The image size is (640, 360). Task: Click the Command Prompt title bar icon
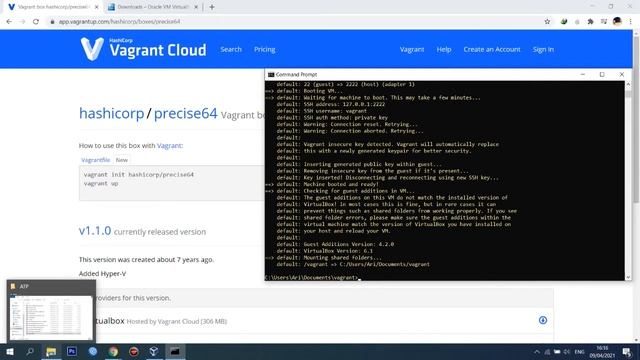pyautogui.click(x=271, y=75)
